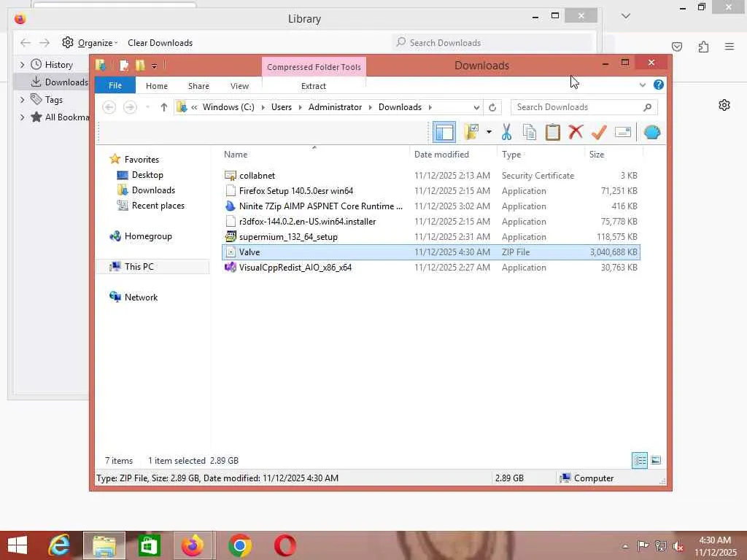Screen dimensions: 747x560
Task: Click the Paste clipboard icon in Explorer toolbar
Action: [x=552, y=132]
